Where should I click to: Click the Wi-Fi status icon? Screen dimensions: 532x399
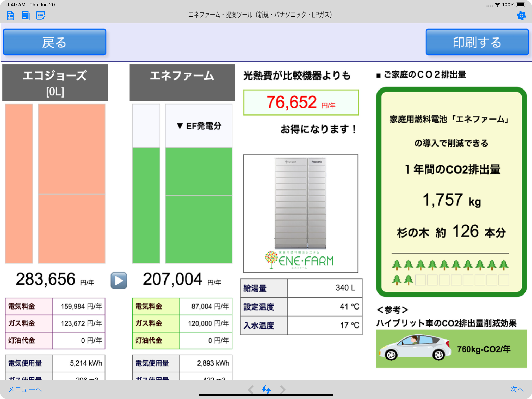pos(498,4)
